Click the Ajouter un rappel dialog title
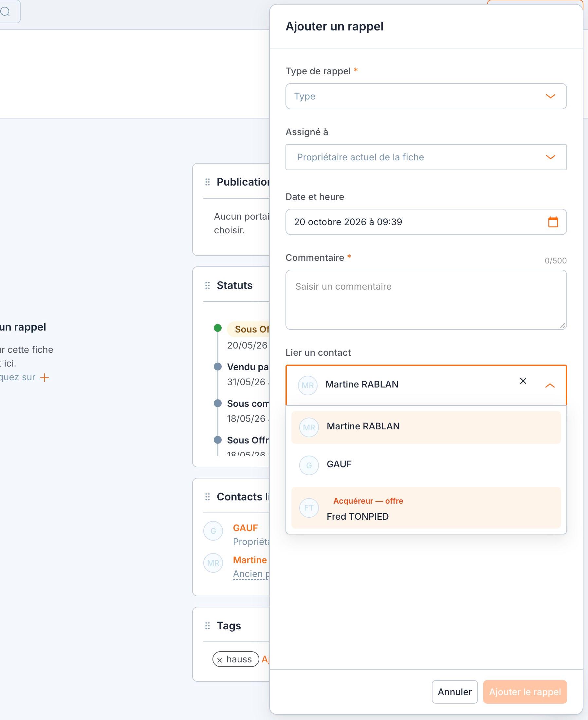Image resolution: width=588 pixels, height=720 pixels. pos(334,27)
